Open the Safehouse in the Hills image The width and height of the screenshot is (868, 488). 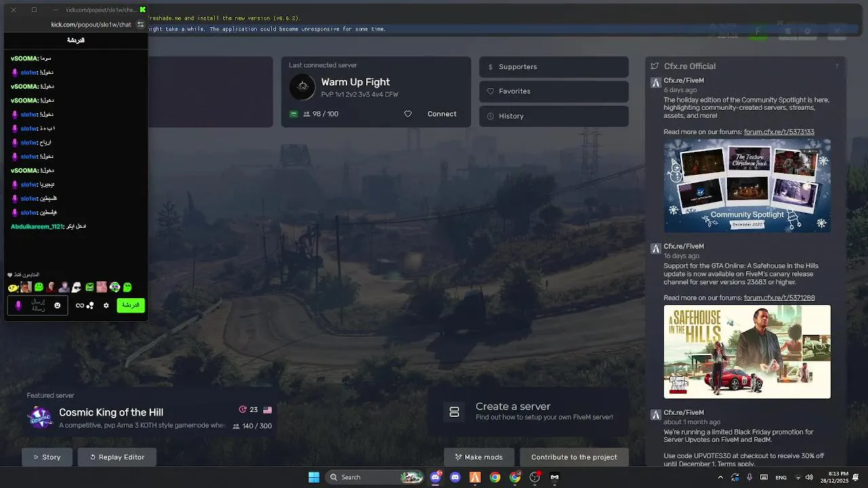(x=747, y=352)
